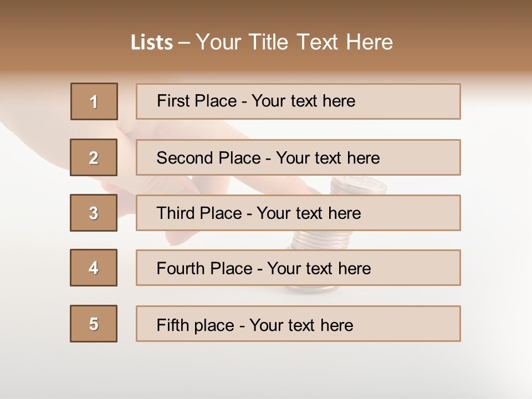Select the Second Place text bar
The image size is (532, 399).
[x=298, y=157]
